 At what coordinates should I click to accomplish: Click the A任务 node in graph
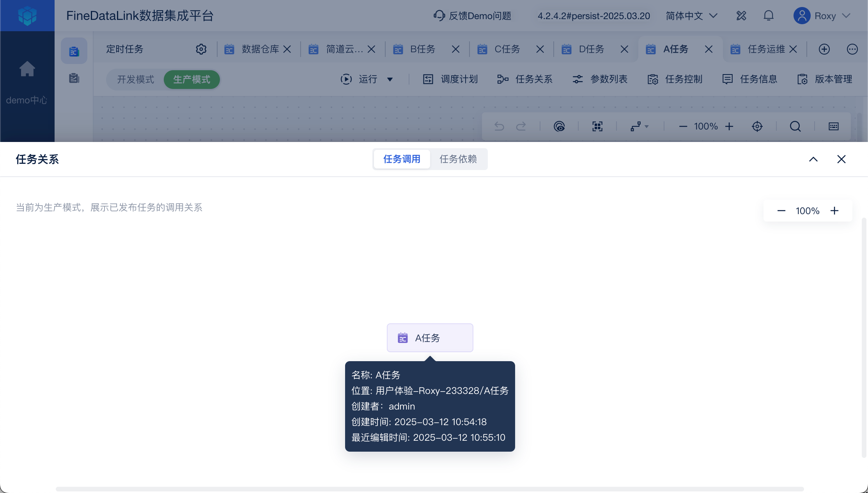(x=430, y=338)
